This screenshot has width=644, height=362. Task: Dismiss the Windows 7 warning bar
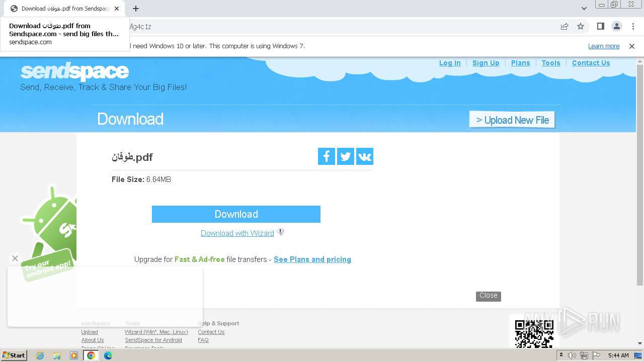coord(632,46)
